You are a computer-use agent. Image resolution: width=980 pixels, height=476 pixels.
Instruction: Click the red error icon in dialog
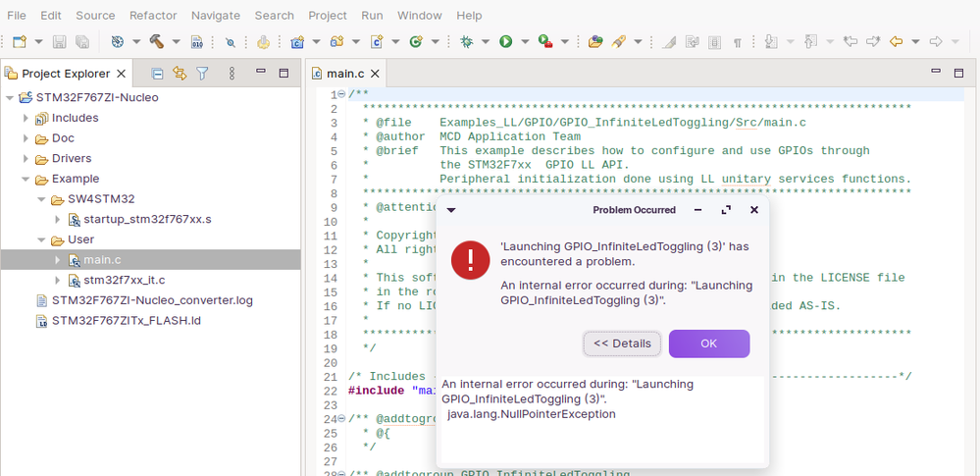[471, 260]
